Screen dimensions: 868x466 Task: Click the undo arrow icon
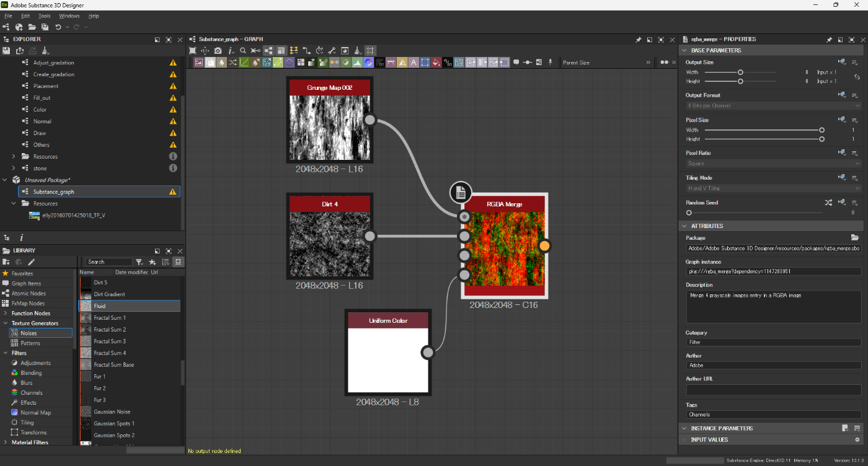58,27
